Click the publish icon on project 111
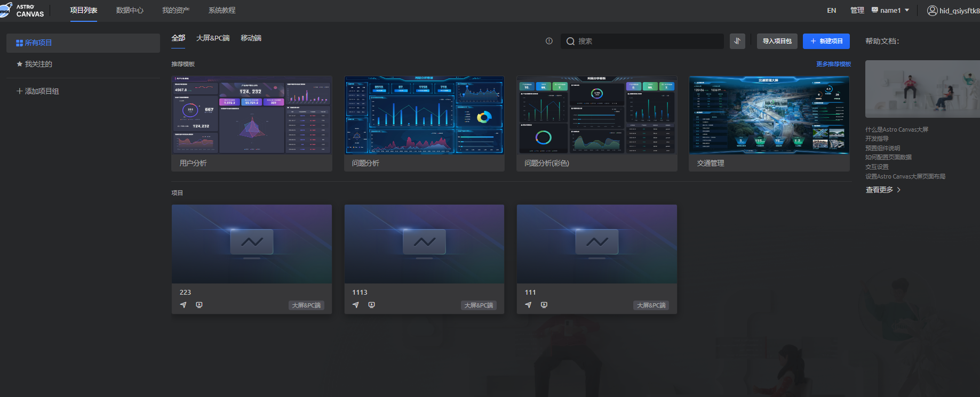Screen dimensions: 980x397 tap(528, 305)
